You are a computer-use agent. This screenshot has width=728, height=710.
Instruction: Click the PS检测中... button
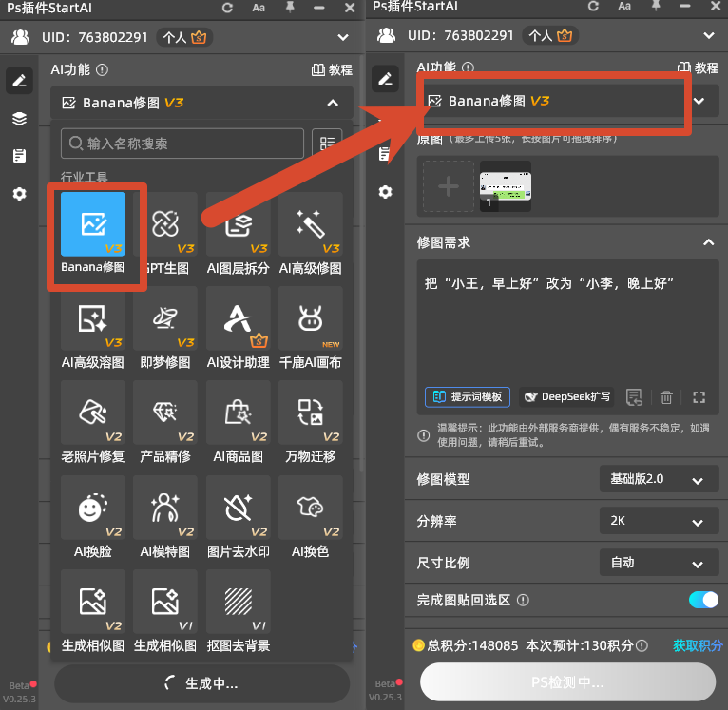click(567, 681)
